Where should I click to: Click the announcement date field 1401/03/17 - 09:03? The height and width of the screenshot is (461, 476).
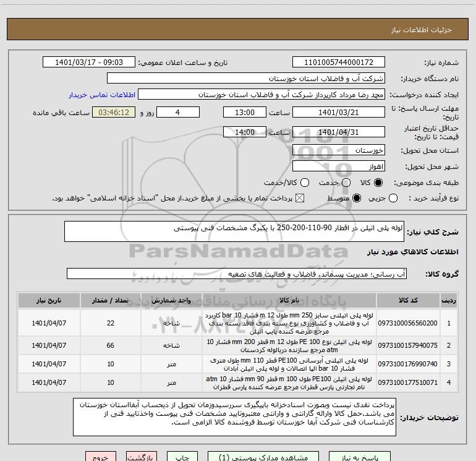coord(89,62)
